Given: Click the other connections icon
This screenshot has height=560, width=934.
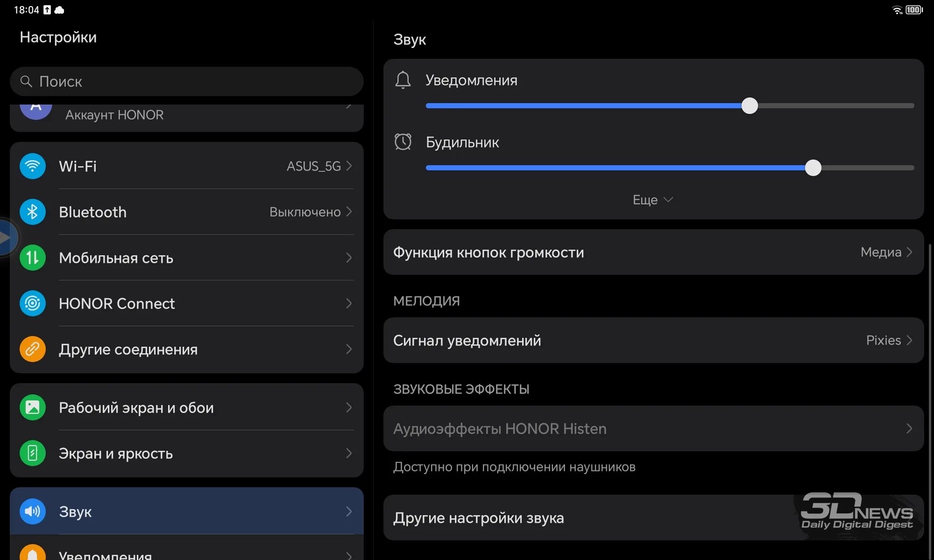Looking at the screenshot, I should click(x=33, y=350).
